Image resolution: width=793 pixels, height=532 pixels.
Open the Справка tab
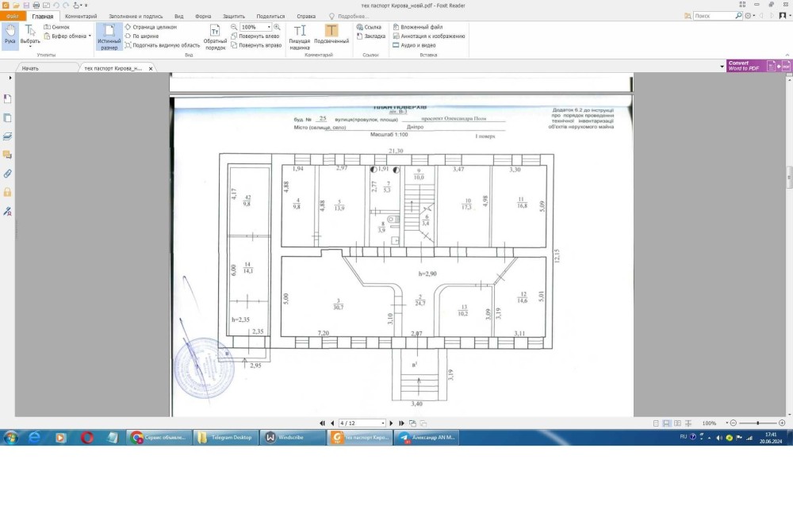pos(306,16)
